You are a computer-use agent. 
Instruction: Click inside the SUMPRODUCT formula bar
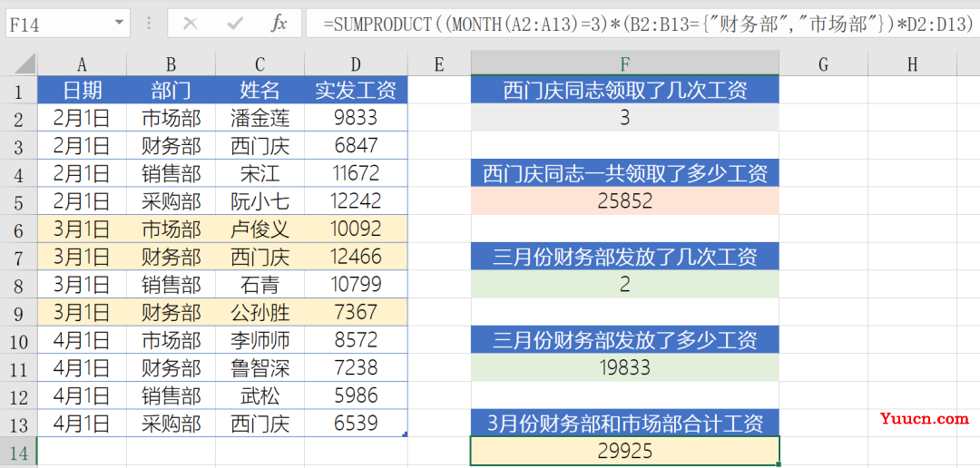point(642,23)
